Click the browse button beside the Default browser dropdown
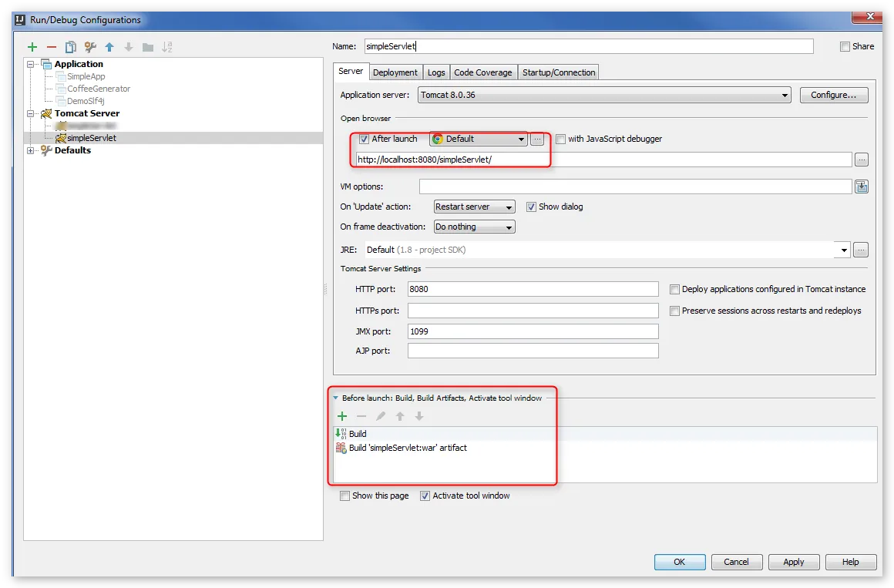 click(x=537, y=139)
